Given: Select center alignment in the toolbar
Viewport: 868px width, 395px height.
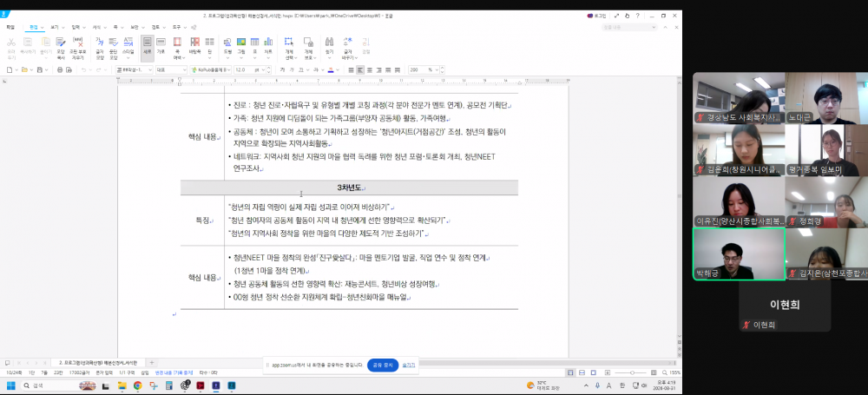Looking at the screenshot, I should pyautogui.click(x=370, y=69).
